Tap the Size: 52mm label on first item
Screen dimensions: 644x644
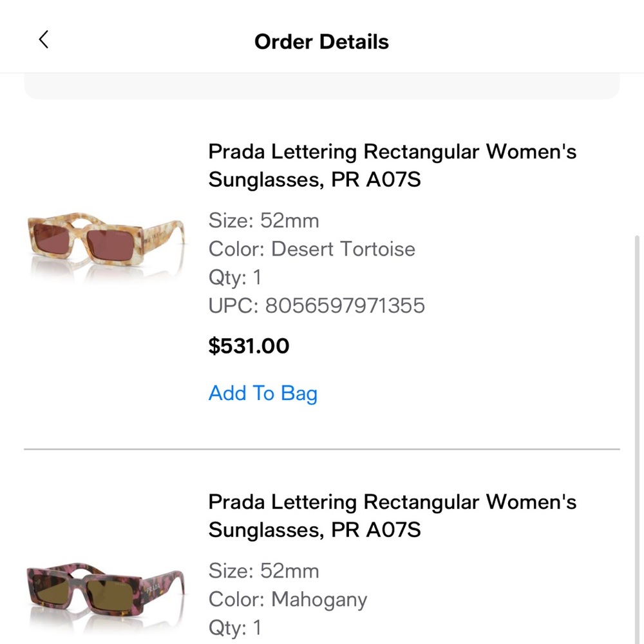click(263, 220)
